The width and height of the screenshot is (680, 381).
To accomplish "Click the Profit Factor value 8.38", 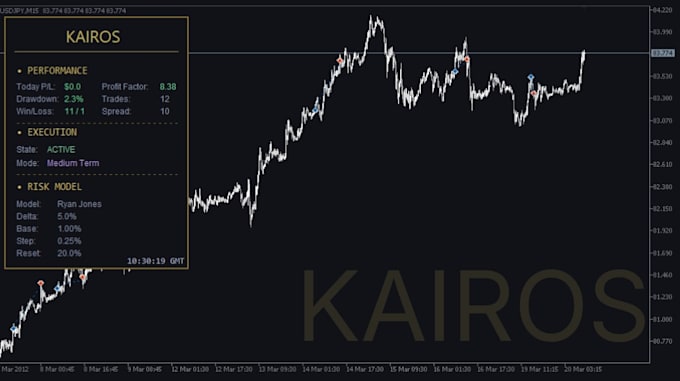I will pyautogui.click(x=168, y=87).
